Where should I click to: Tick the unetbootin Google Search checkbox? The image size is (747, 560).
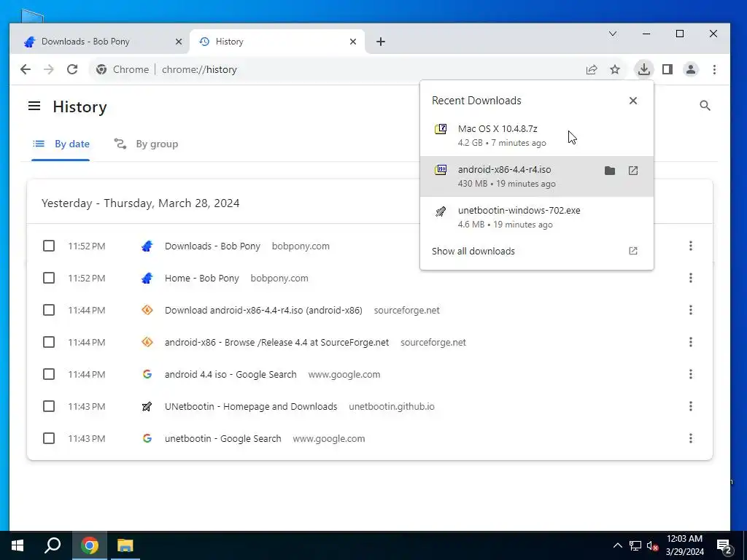click(49, 438)
